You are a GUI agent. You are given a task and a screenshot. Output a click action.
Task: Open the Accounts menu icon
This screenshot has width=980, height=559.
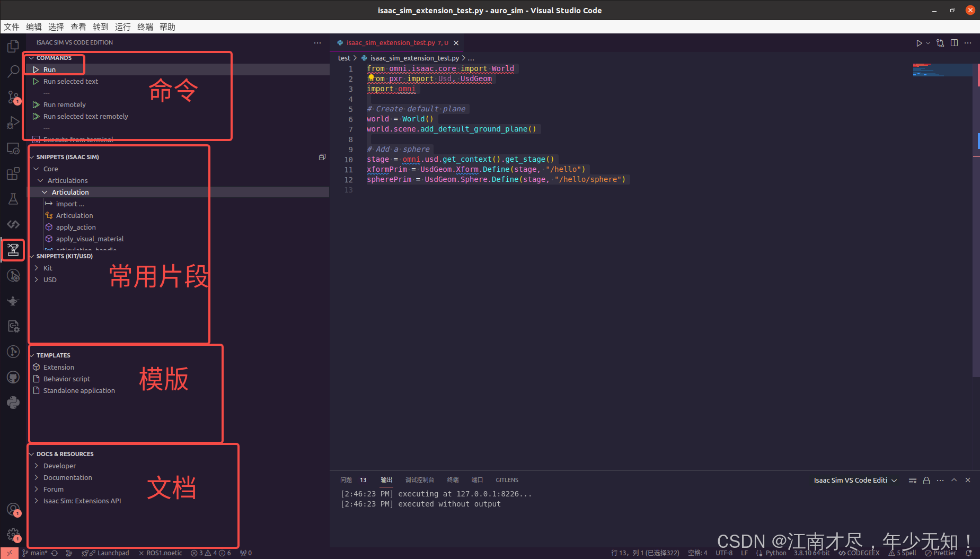click(x=13, y=510)
